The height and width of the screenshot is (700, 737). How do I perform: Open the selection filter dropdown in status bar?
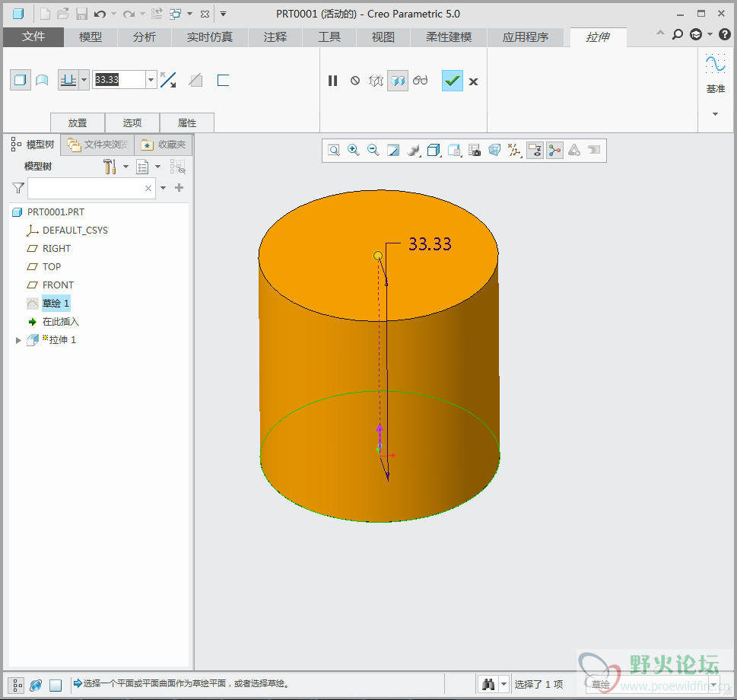tap(714, 684)
